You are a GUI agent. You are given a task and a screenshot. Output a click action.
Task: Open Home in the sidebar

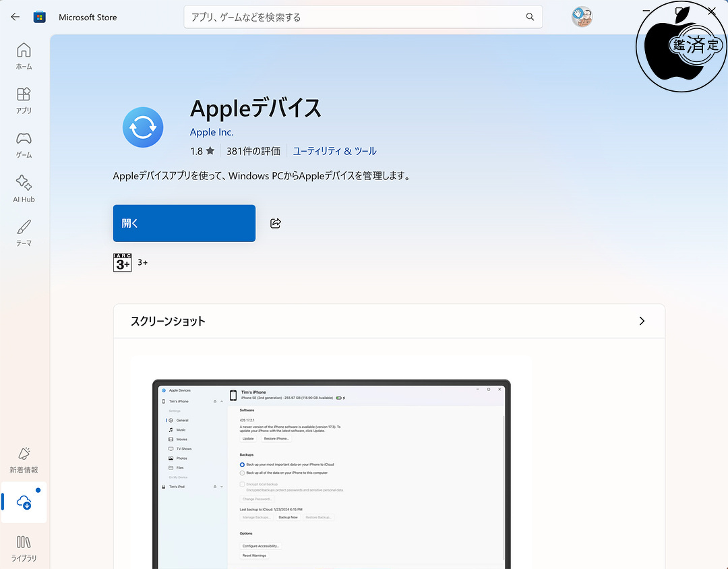24,56
